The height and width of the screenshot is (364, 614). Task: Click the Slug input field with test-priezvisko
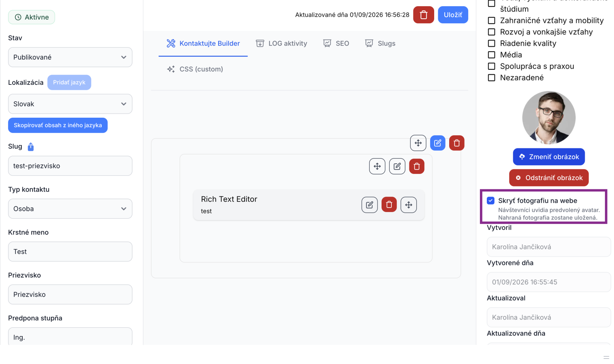pos(70,166)
